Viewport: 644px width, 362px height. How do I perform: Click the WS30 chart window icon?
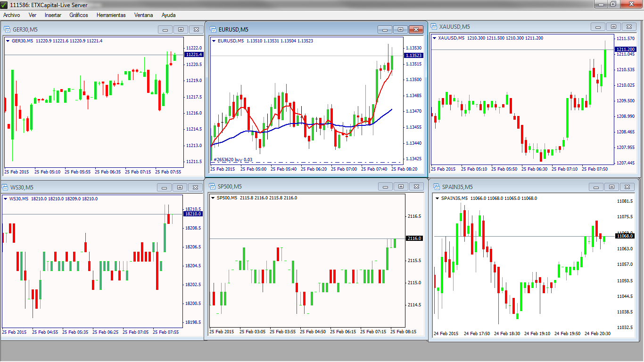(5, 187)
